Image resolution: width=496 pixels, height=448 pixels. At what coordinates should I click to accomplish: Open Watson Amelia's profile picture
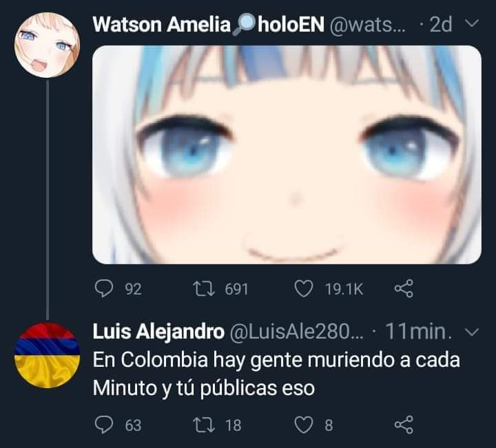coord(47,45)
